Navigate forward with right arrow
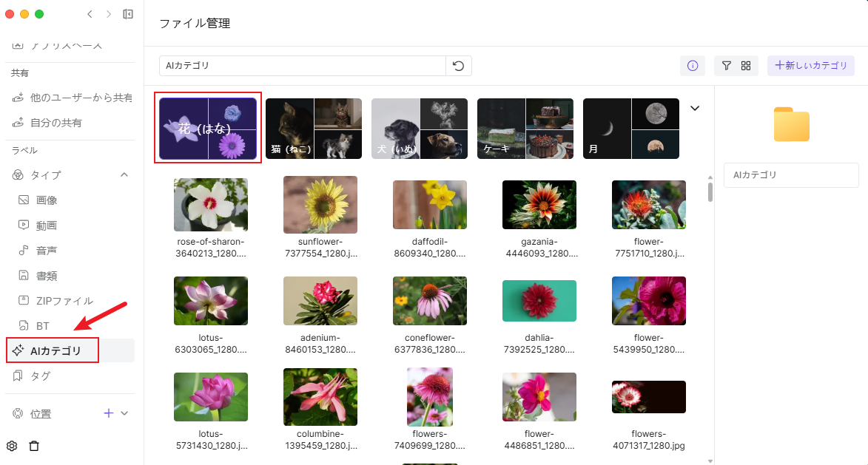This screenshot has height=465, width=868. tap(109, 14)
